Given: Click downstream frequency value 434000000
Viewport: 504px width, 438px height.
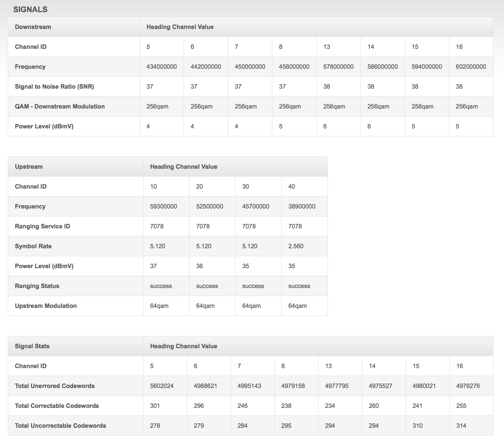Looking at the screenshot, I should tap(161, 67).
